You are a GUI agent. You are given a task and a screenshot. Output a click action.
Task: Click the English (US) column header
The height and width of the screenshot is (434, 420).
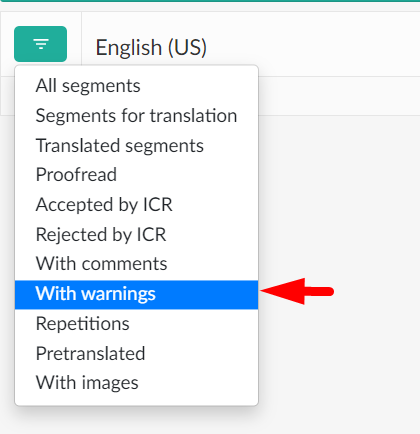(151, 47)
